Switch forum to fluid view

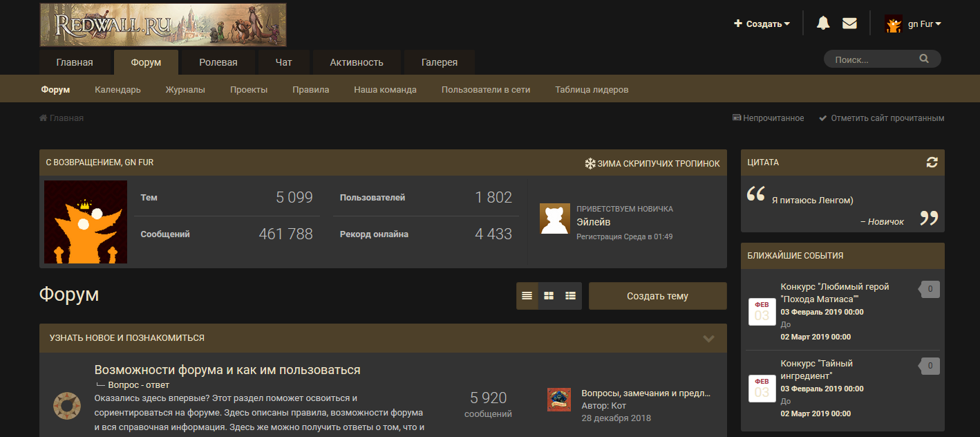tap(570, 296)
